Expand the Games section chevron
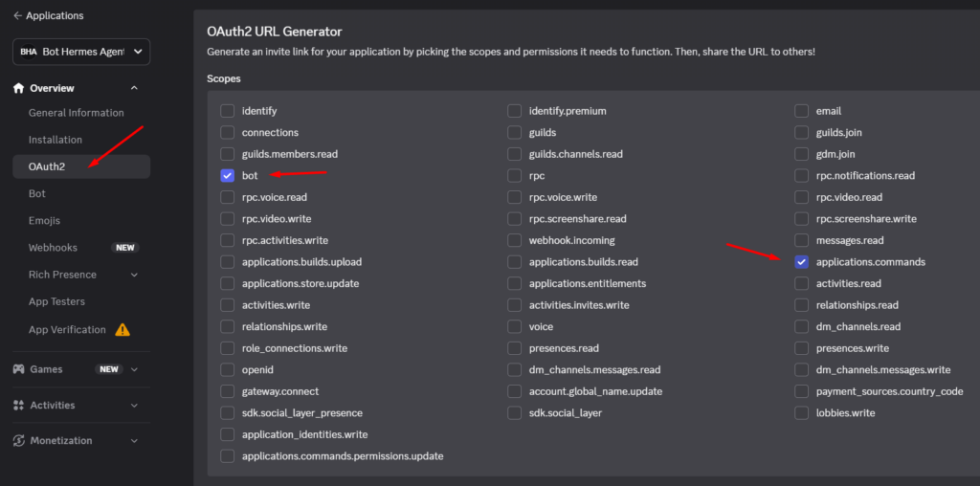Screen dimensions: 980x486 134,369
